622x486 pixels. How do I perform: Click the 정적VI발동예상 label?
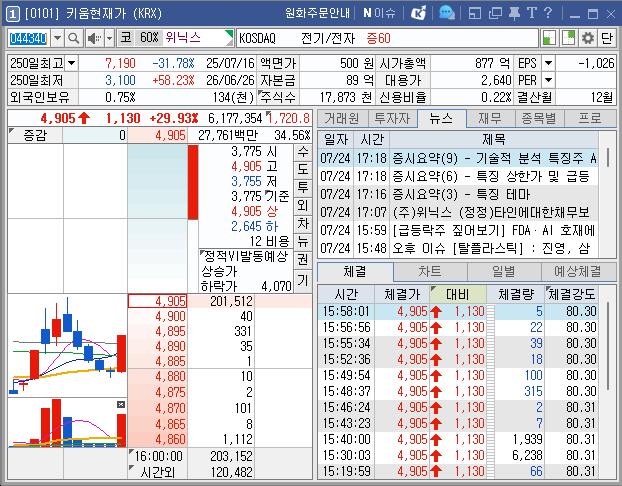[x=245, y=257]
